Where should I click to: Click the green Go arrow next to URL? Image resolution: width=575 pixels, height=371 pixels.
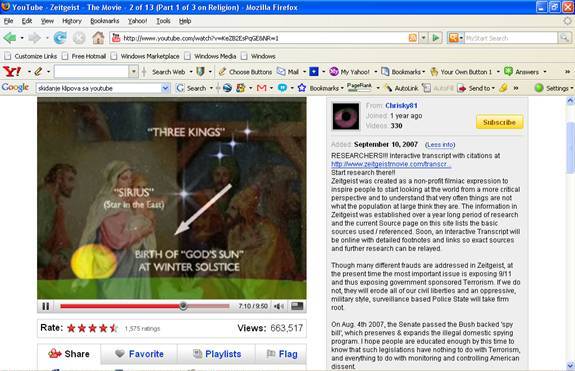436,38
